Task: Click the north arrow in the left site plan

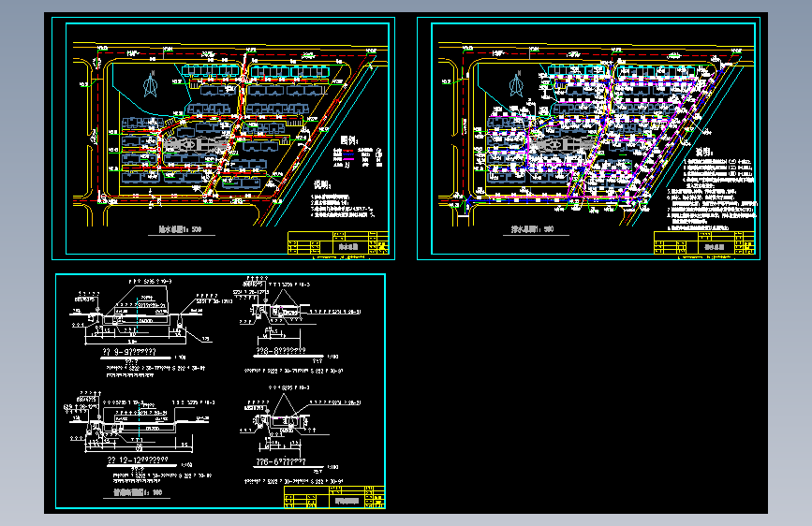Action: coord(150,84)
